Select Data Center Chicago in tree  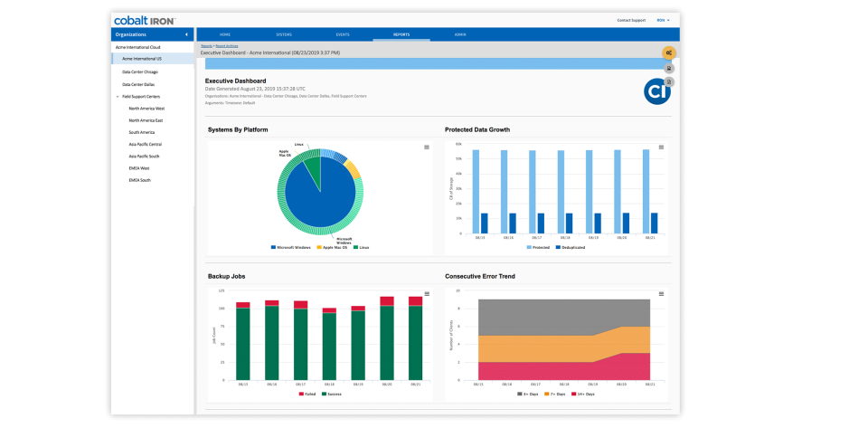click(x=140, y=72)
